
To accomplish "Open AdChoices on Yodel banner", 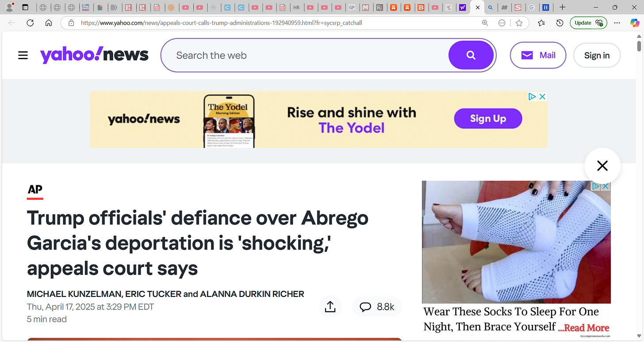I will click(533, 96).
